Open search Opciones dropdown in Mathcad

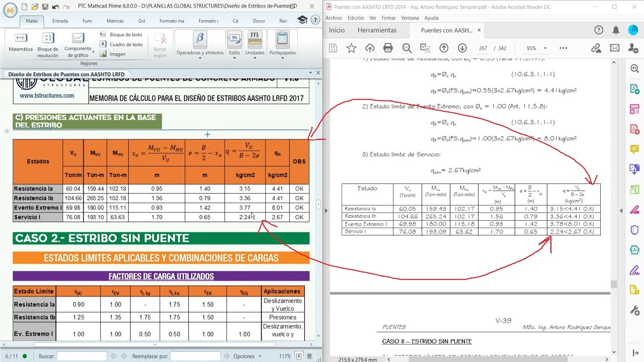coord(247,356)
